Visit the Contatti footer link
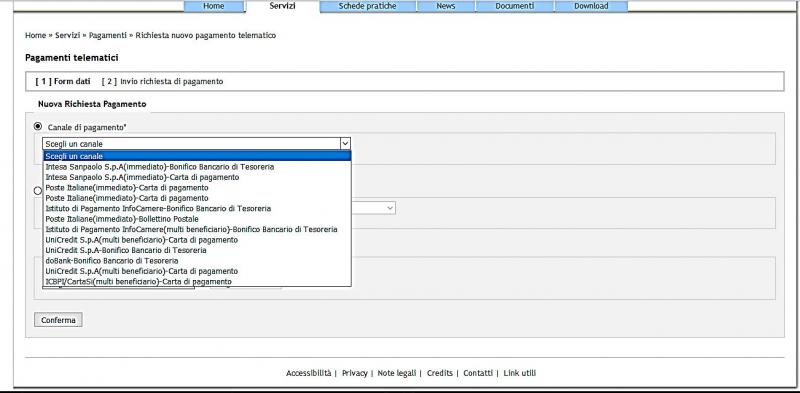800x393 pixels. pos(478,373)
